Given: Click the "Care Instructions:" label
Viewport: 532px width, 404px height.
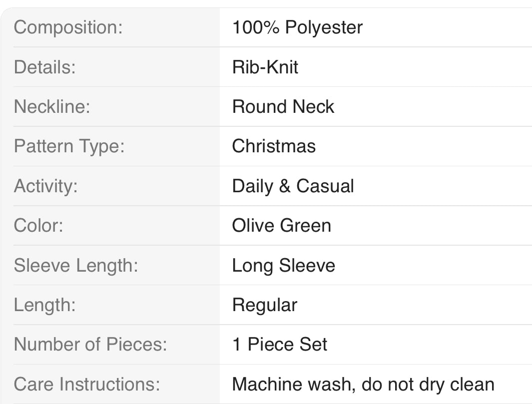Looking at the screenshot, I should point(87,384).
